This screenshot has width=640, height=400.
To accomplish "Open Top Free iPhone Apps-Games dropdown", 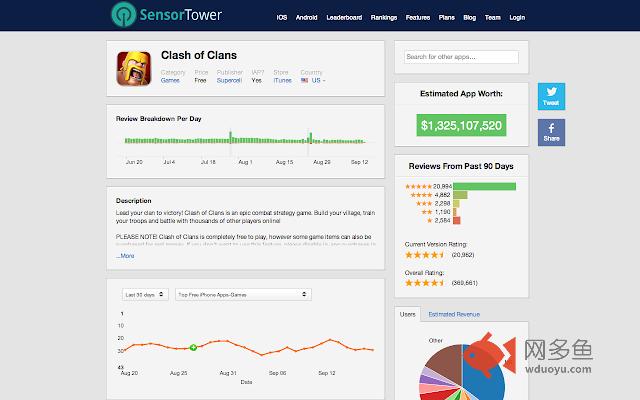I will coord(243,294).
